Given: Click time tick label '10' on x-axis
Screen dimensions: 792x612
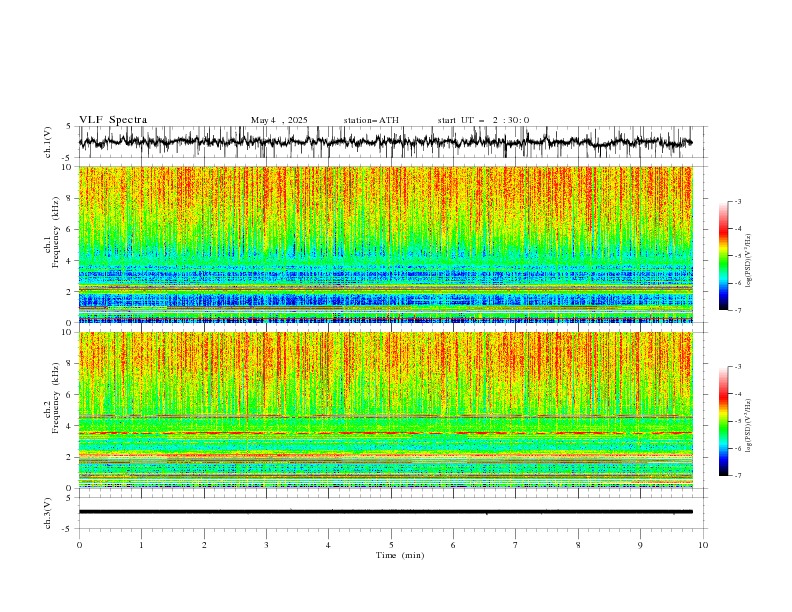Looking at the screenshot, I should click(703, 545).
